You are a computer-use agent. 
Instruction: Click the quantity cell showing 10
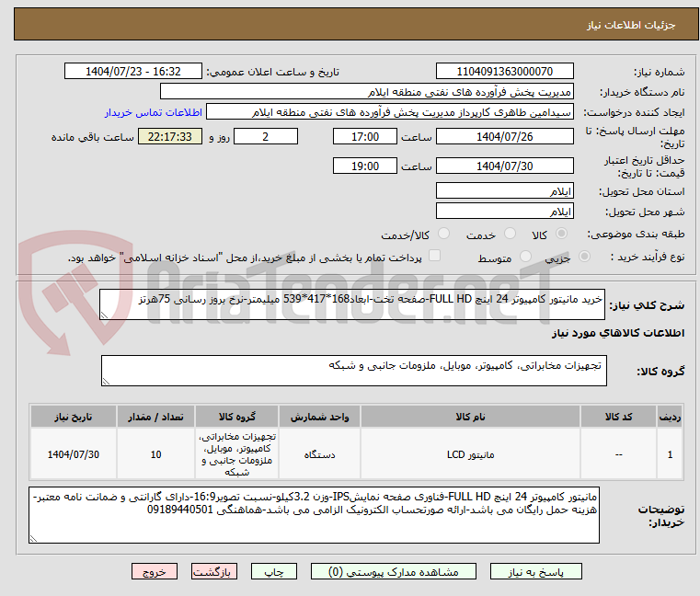click(x=155, y=454)
